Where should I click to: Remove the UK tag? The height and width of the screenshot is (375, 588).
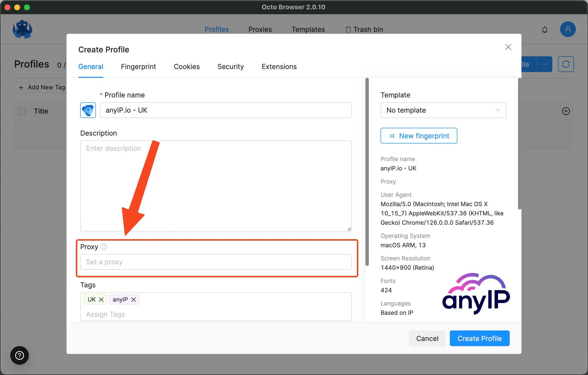point(101,299)
